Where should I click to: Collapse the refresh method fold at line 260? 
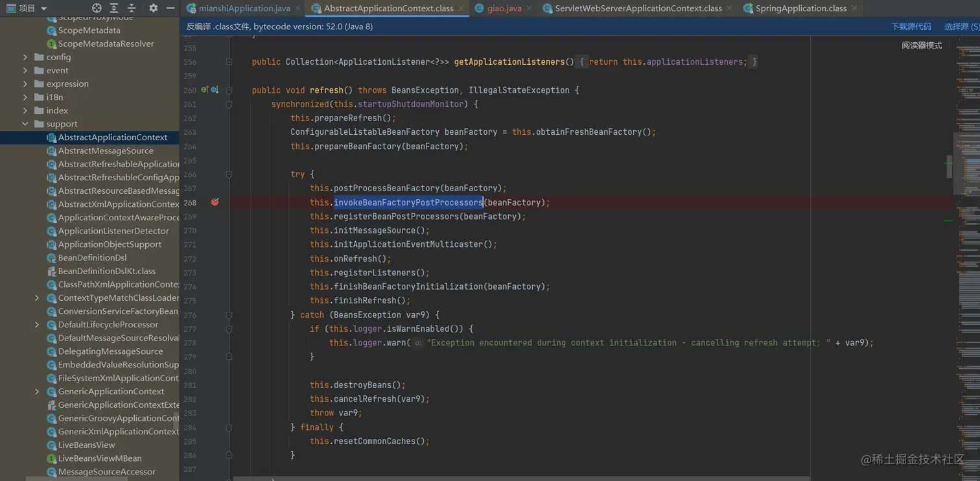pos(229,90)
